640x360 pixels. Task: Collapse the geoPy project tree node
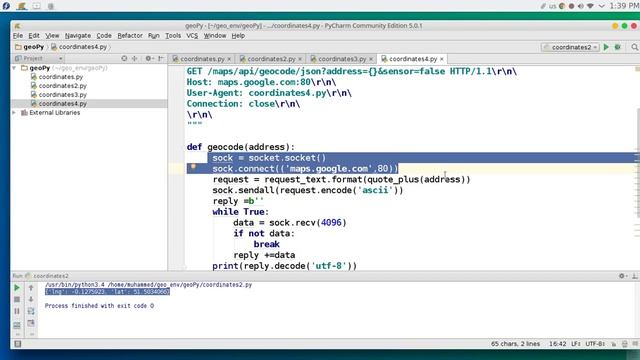[15, 68]
